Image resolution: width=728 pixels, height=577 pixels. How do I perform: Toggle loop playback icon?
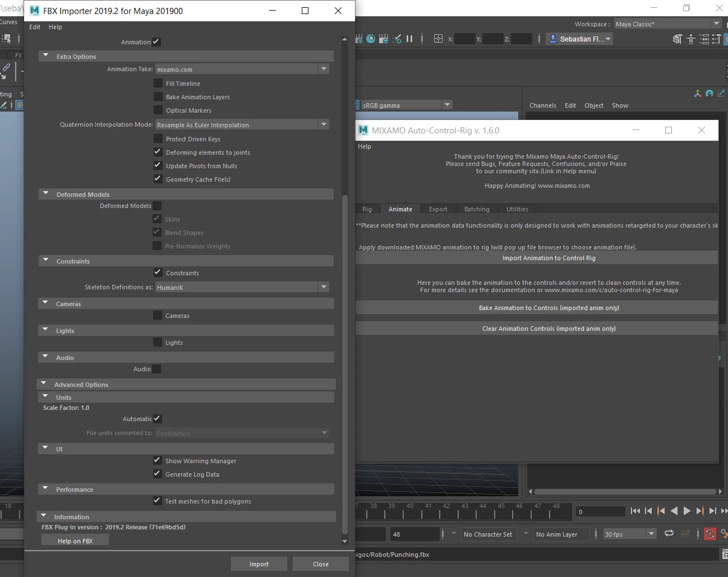[669, 533]
